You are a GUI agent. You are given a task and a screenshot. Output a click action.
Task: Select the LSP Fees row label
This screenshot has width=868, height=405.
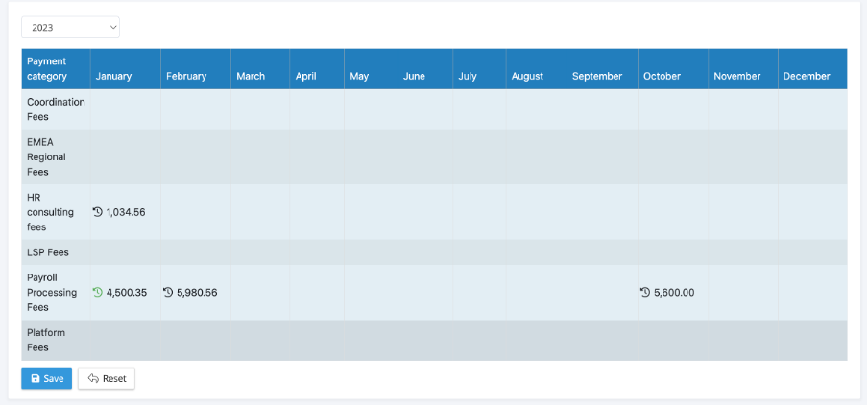click(x=48, y=252)
